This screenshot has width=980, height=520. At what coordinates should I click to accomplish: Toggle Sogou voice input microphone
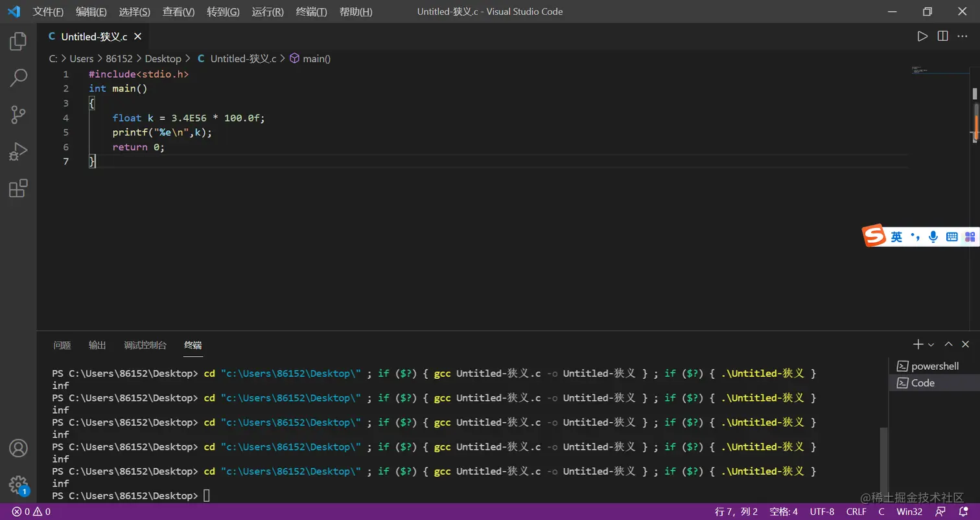933,237
